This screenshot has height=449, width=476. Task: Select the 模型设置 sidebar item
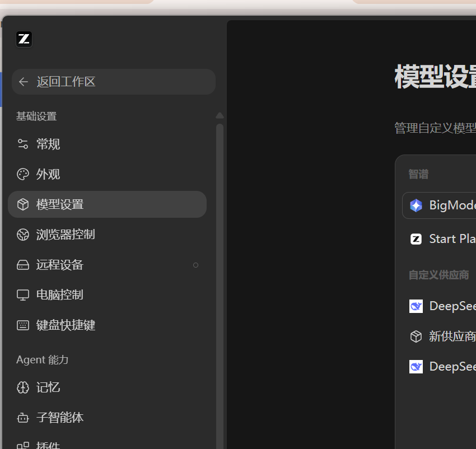pyautogui.click(x=107, y=204)
